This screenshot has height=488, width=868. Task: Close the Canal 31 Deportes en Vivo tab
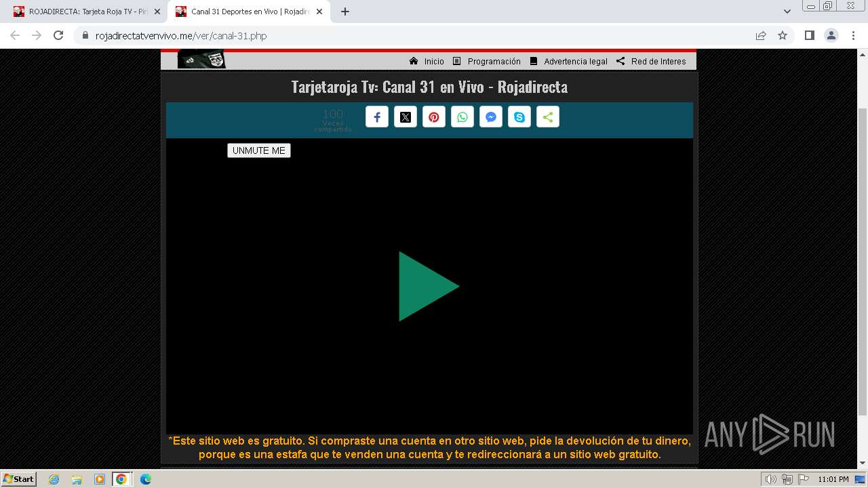319,12
